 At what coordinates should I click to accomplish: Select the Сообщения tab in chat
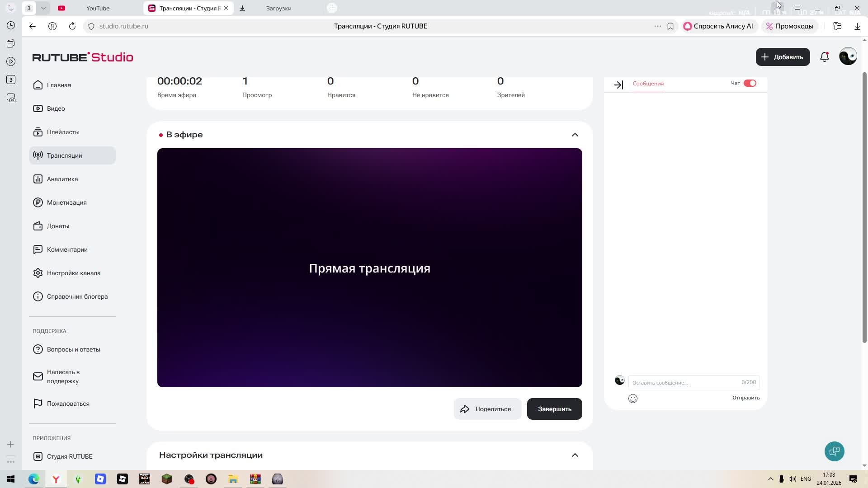648,84
